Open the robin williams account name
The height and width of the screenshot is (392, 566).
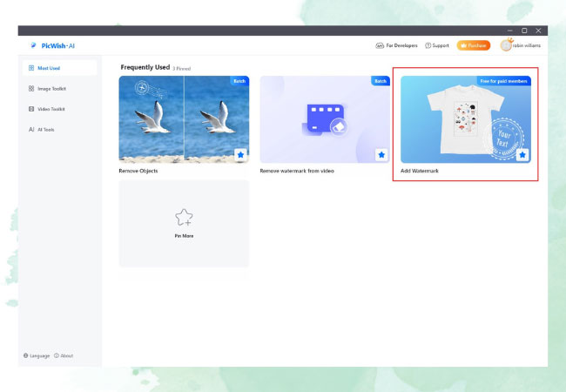coord(526,45)
